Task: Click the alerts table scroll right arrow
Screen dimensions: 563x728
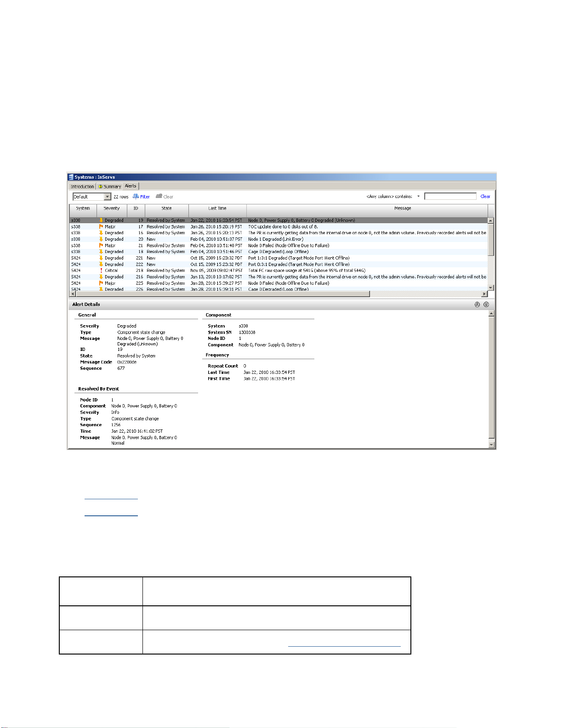Action: 484,294
